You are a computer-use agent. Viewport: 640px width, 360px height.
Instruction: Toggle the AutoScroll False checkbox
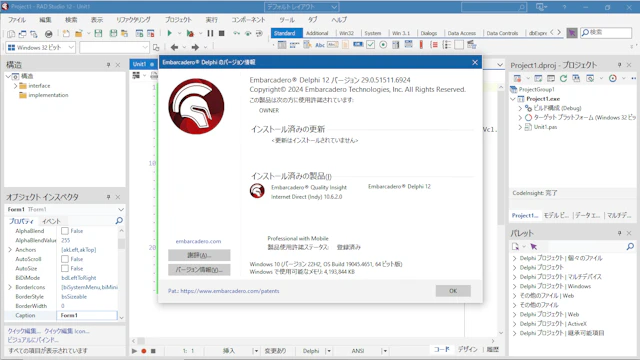[65, 259]
